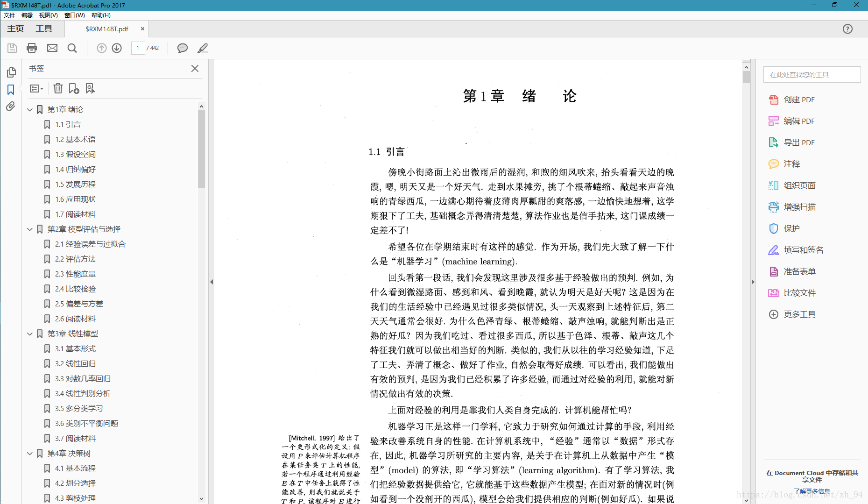Click the page number input field
Viewport: 868px width, 504px height.
click(x=138, y=48)
